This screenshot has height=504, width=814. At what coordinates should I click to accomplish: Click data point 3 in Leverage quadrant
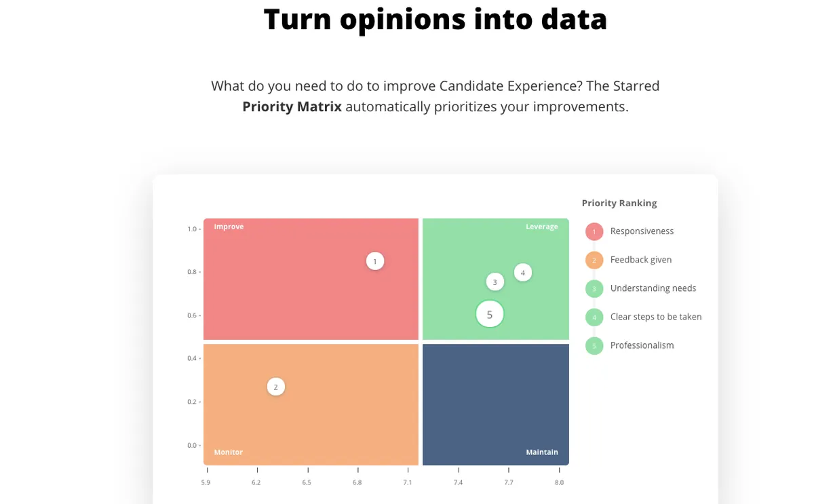(495, 282)
